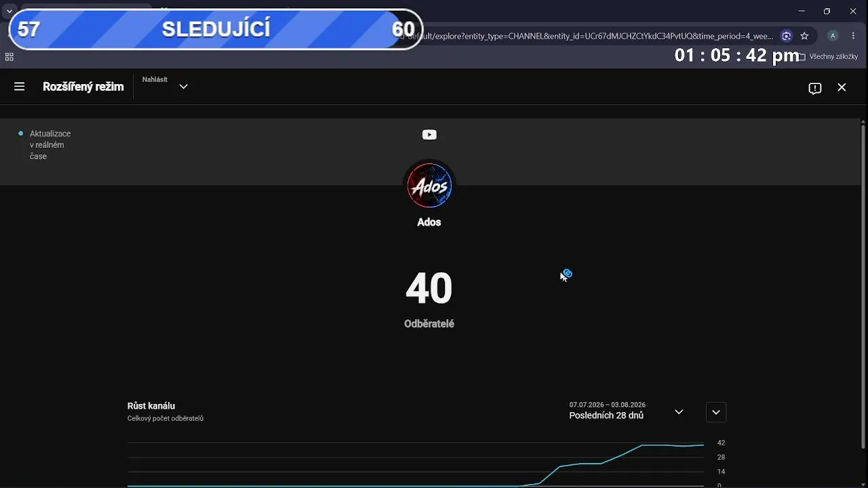868x488 pixels.
Task: Close the browser window
Action: click(x=853, y=11)
